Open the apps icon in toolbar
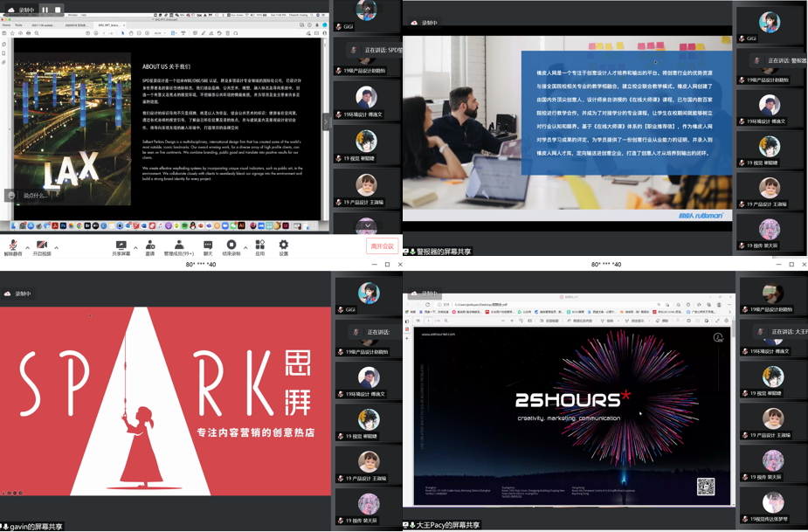This screenshot has width=808, height=532. pos(259,247)
